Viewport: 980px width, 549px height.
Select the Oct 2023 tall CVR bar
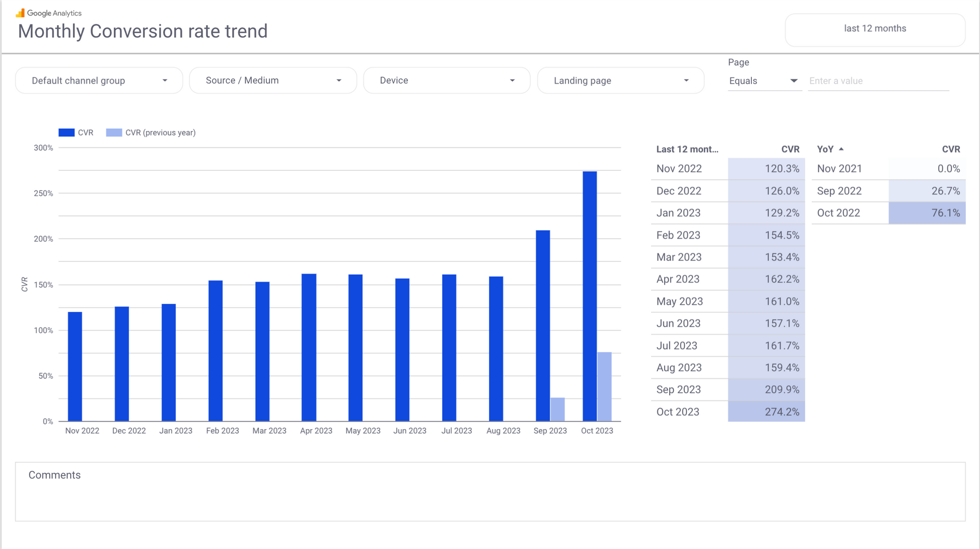tap(590, 296)
